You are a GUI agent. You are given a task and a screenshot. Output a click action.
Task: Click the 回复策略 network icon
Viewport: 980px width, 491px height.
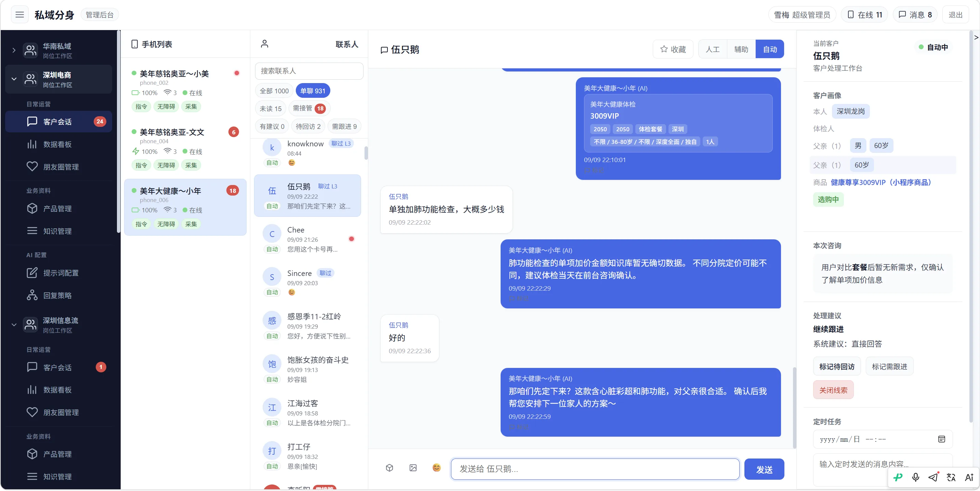[32, 295]
